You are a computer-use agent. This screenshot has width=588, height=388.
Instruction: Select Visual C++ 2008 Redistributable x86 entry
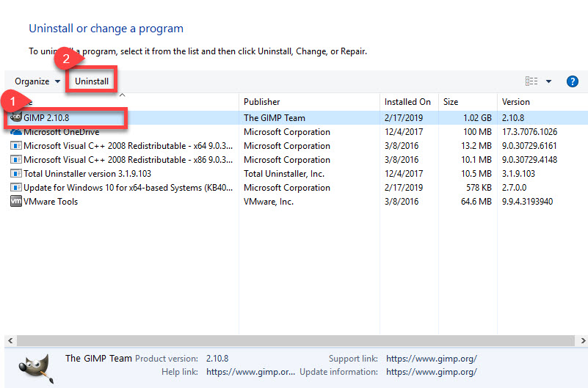pos(128,160)
